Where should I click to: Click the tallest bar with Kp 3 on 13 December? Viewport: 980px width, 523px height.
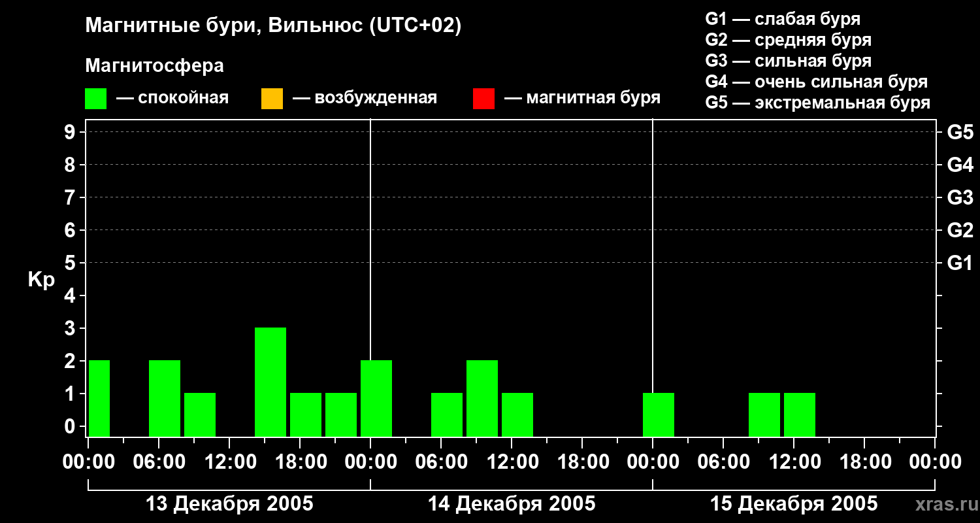coord(270,382)
